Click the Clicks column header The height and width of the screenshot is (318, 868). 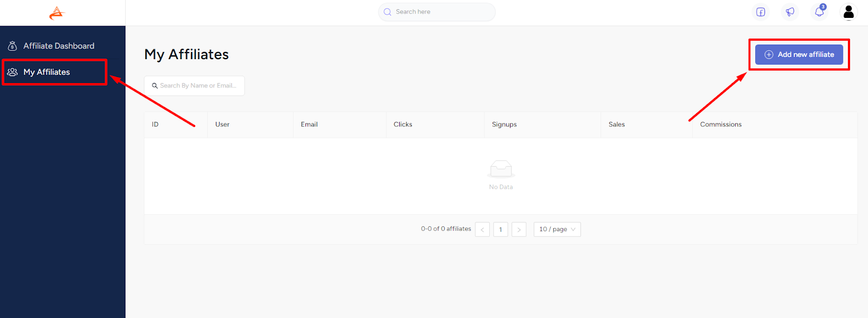[x=435, y=125]
